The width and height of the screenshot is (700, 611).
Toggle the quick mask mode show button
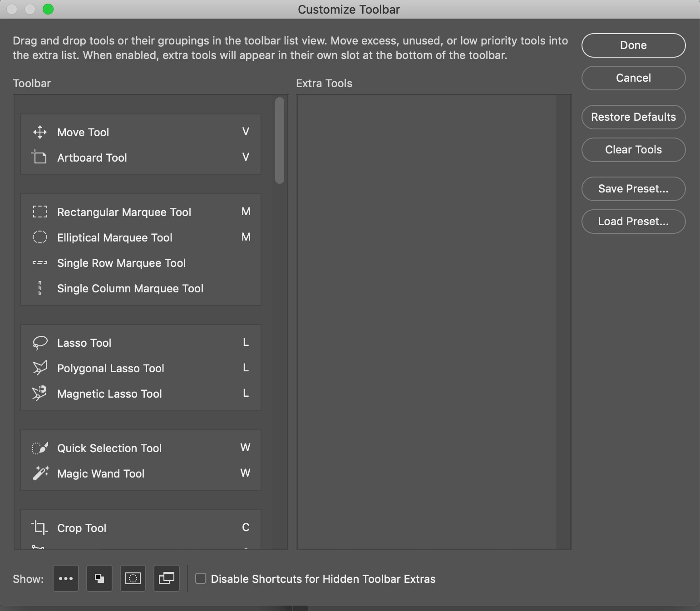pos(133,578)
